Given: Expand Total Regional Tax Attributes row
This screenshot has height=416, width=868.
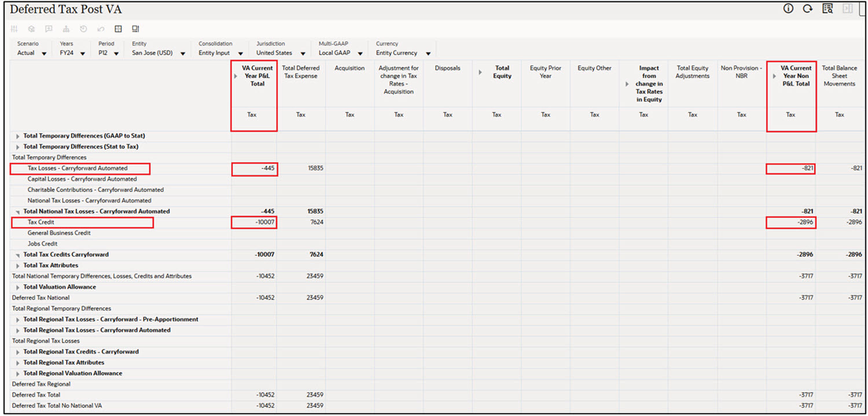Looking at the screenshot, I should click(18, 363).
